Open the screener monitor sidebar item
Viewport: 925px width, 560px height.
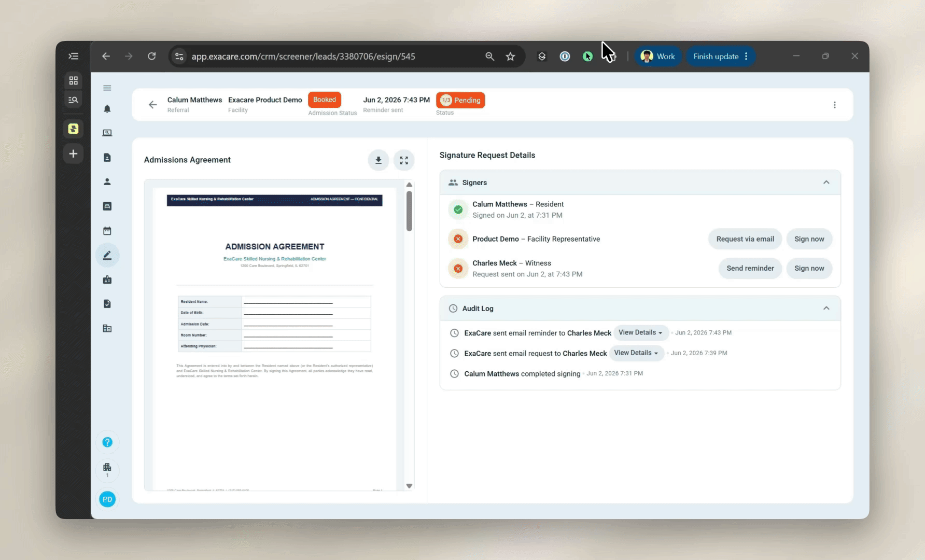point(107,133)
